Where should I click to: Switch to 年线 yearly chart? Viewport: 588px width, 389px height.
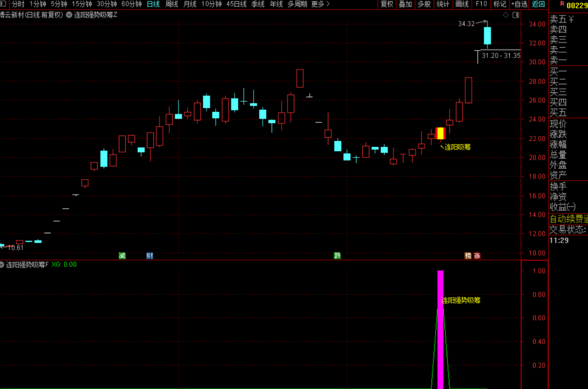click(276, 4)
